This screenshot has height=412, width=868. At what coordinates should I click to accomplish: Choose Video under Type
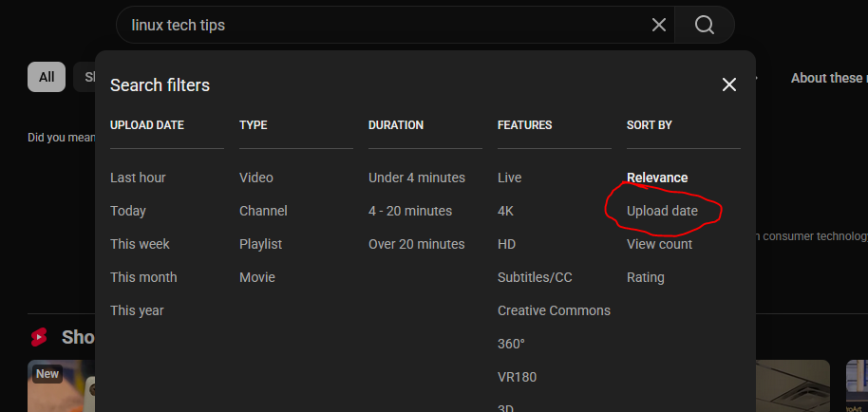tap(256, 178)
